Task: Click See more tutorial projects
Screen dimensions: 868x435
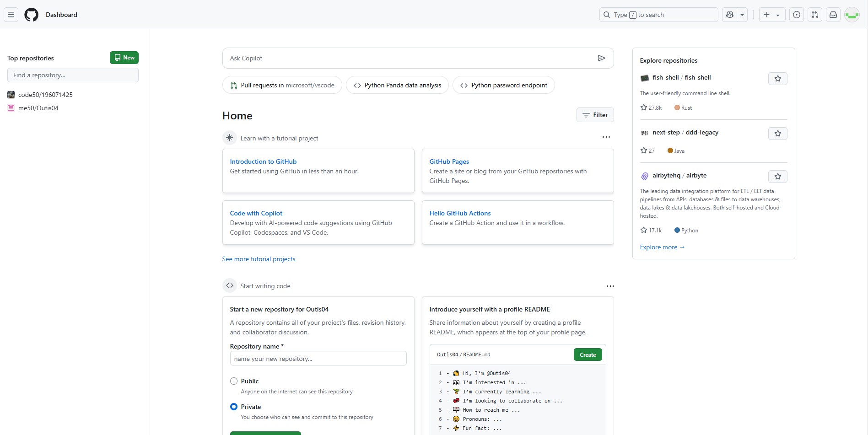Action: tap(259, 259)
